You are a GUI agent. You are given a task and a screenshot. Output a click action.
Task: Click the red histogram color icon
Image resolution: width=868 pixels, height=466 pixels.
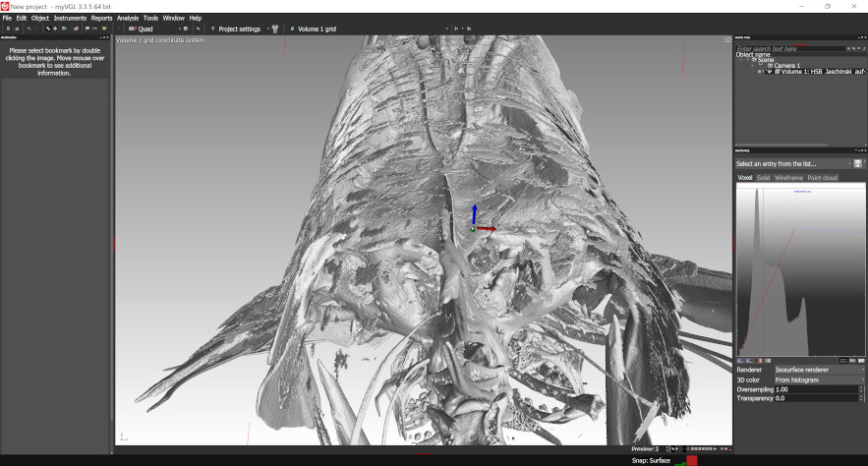click(x=760, y=361)
